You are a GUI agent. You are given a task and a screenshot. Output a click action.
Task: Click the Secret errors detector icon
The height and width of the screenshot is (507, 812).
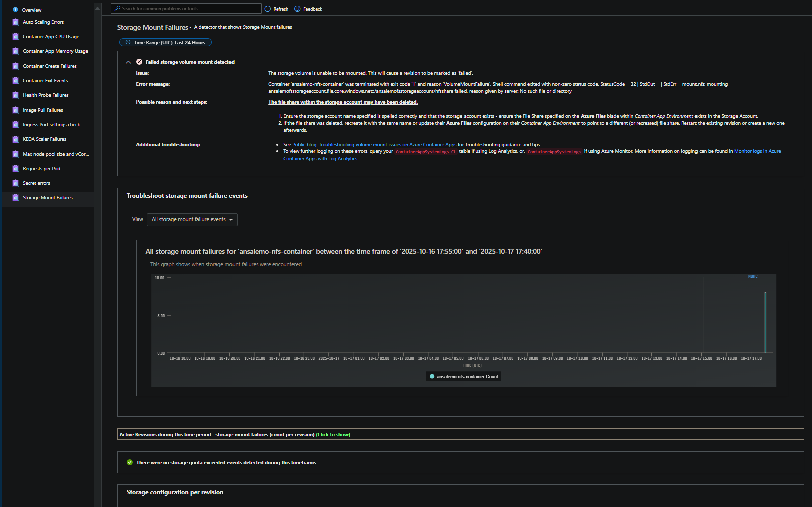[x=16, y=183]
